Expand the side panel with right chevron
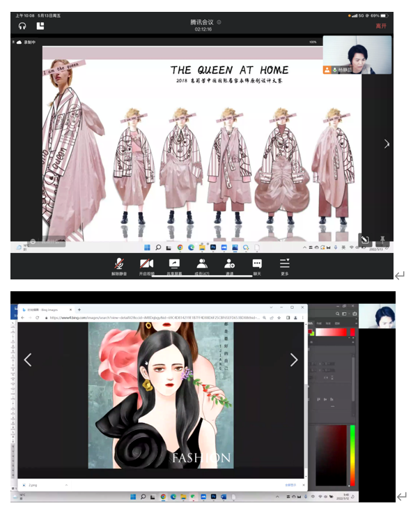Image resolution: width=420 pixels, height=524 pixels. tap(387, 144)
